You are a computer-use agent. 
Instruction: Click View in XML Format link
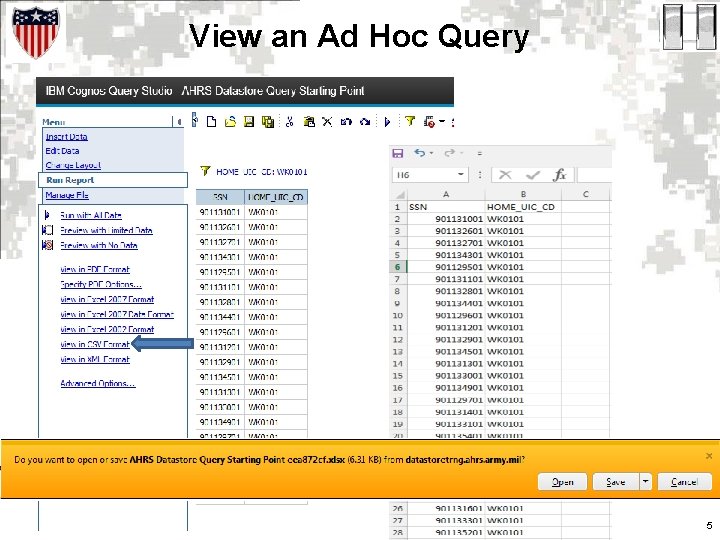(95, 359)
